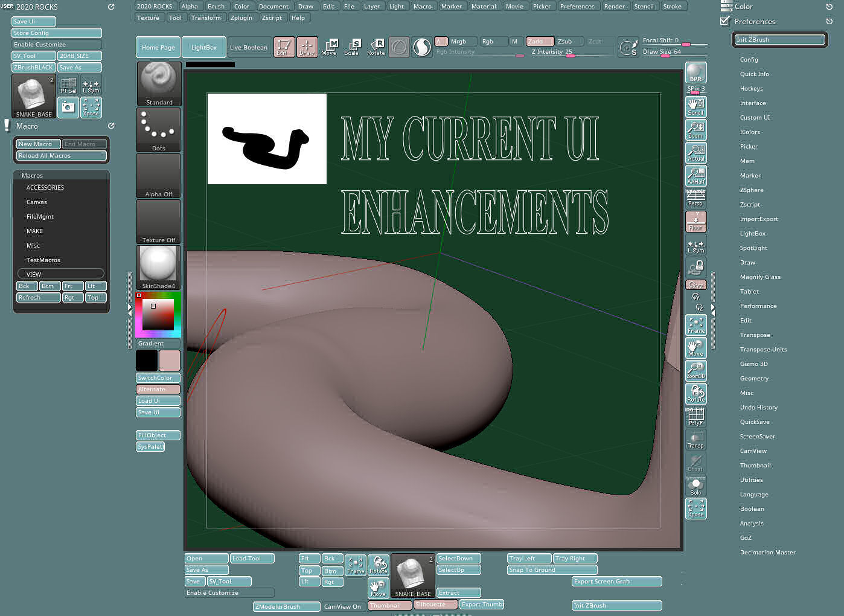Open the Stencil menu
Viewport: 844px width, 616px height.
point(644,6)
